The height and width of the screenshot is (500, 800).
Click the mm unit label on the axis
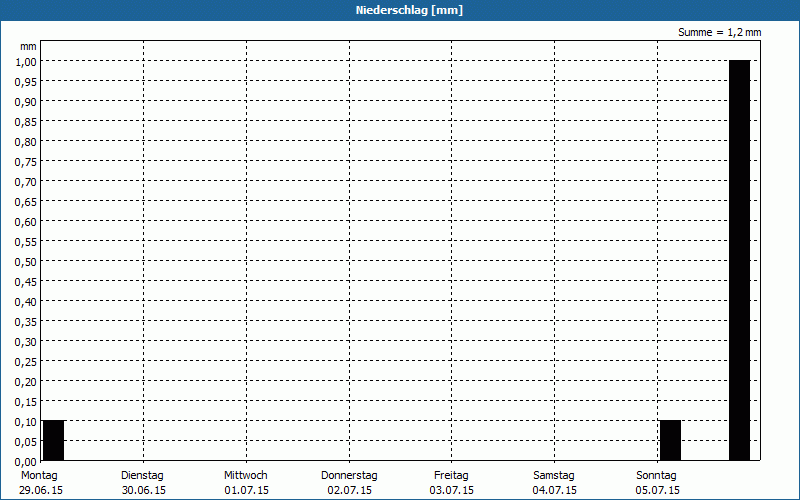[28, 46]
